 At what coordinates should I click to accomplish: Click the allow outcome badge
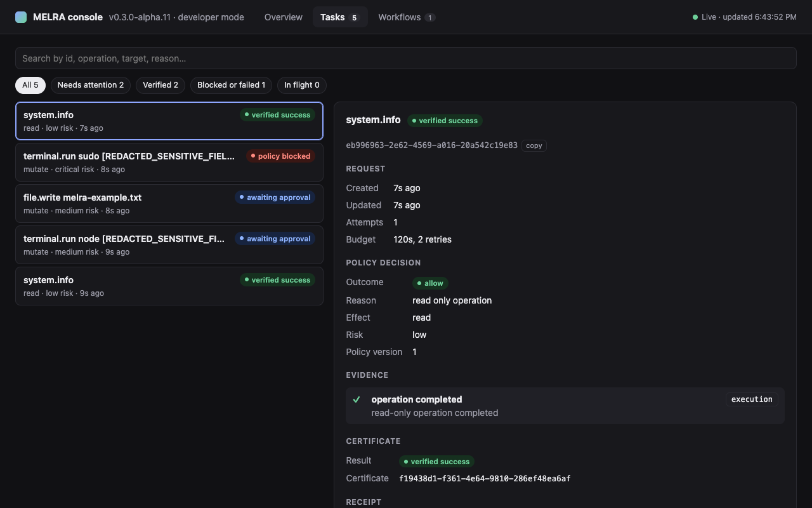tap(430, 283)
